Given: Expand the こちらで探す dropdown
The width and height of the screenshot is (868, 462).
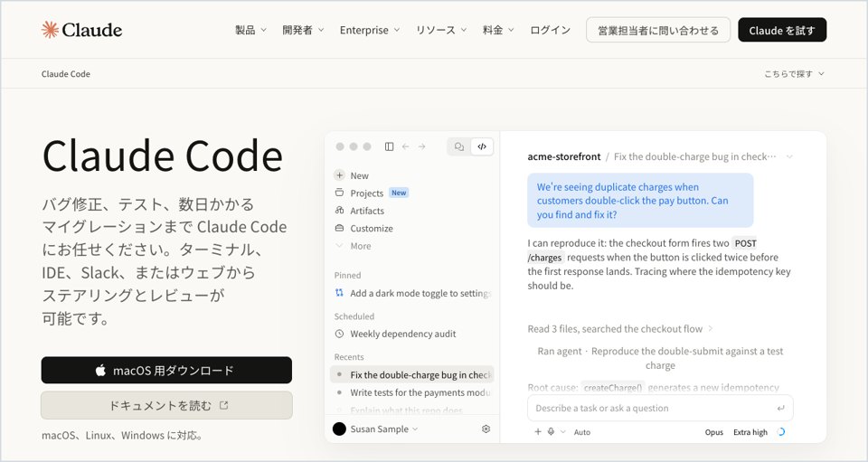Looking at the screenshot, I should tap(794, 73).
